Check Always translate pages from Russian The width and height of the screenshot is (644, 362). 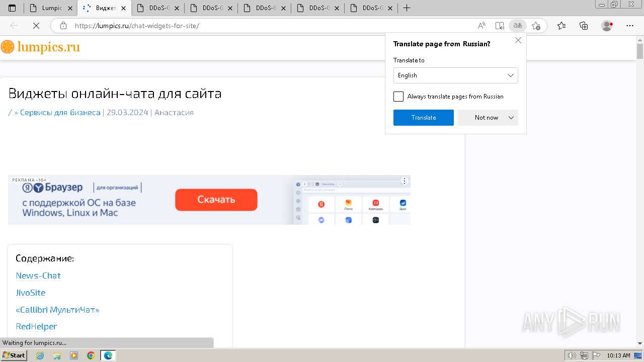click(x=398, y=97)
